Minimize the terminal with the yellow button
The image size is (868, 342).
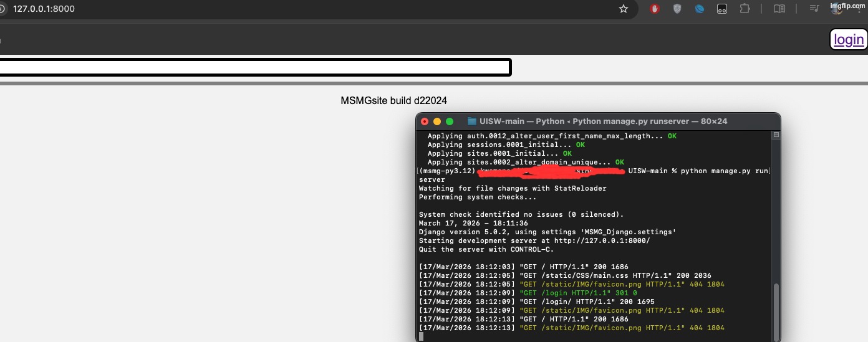point(437,121)
